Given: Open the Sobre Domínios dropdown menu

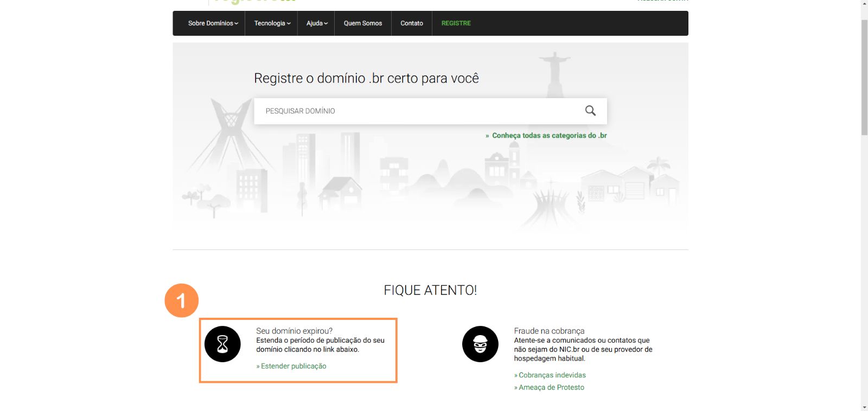Looking at the screenshot, I should [x=213, y=23].
